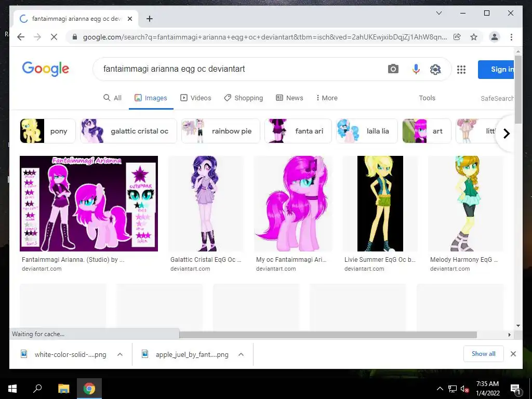Open My oc Fantaimmagi Ari image
532x399 pixels.
tap(293, 204)
